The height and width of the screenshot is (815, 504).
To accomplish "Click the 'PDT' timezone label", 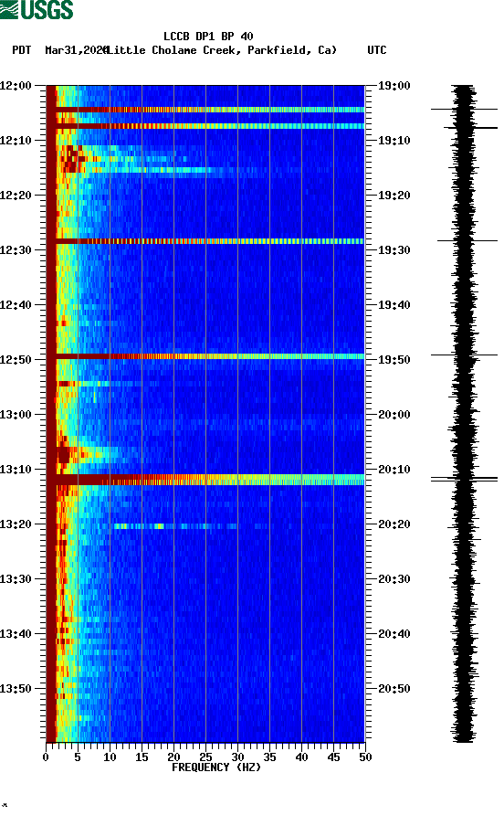I will (x=21, y=50).
